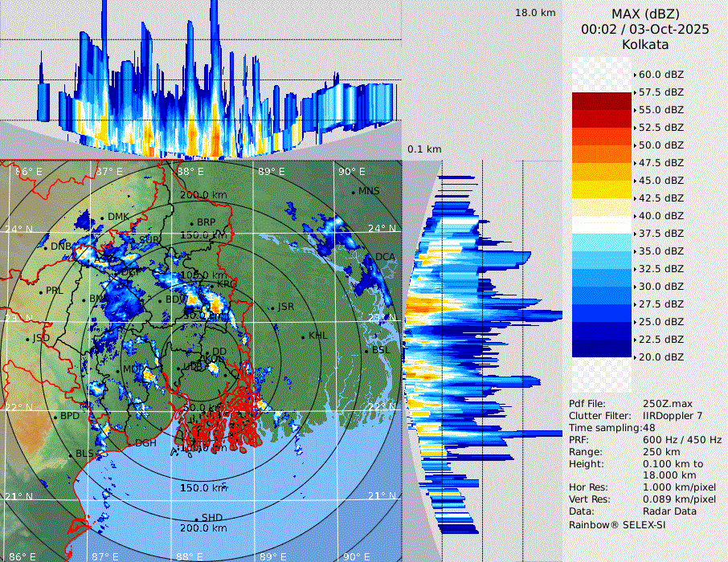Select the DMK station dot
The image size is (728, 562).
point(103,218)
